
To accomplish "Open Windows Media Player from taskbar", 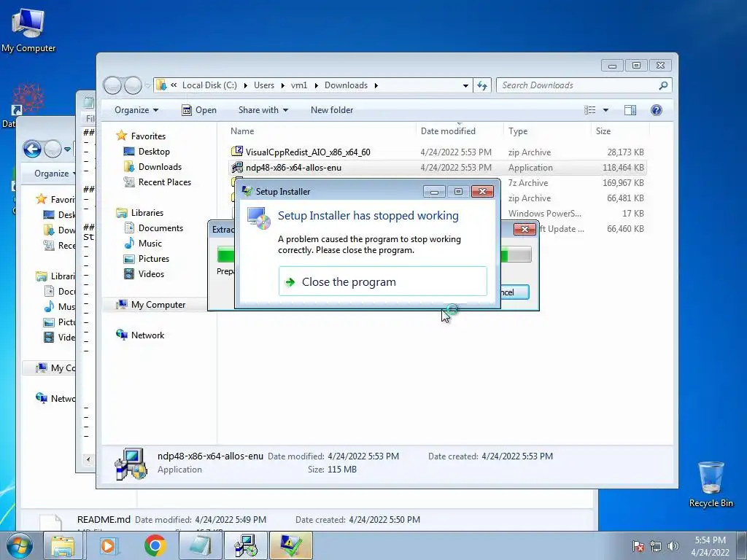I will [108, 545].
